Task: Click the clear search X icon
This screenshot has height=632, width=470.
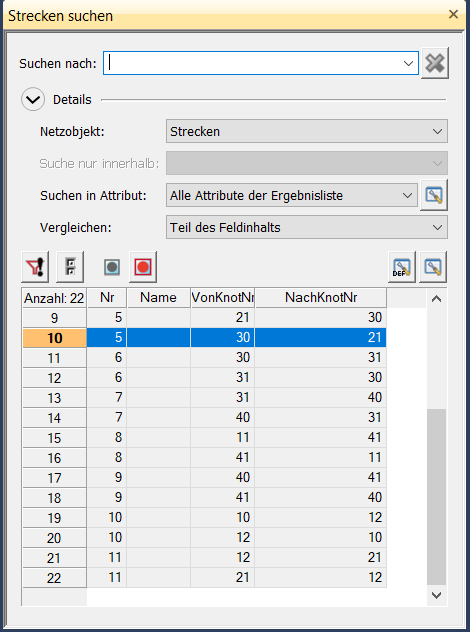Action: pyautogui.click(x=435, y=63)
